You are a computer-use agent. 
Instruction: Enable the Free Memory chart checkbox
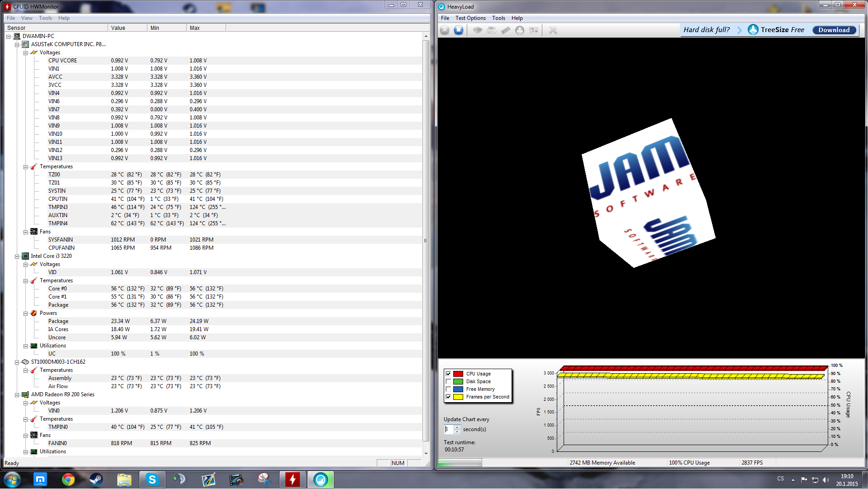pos(448,389)
